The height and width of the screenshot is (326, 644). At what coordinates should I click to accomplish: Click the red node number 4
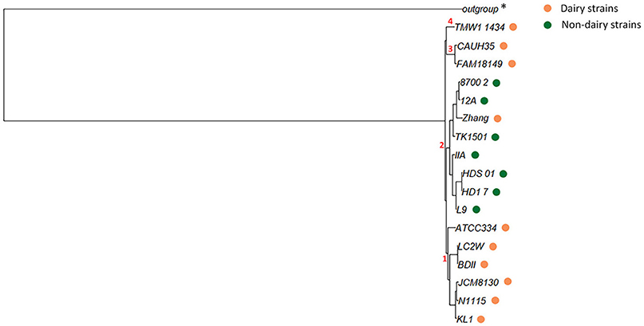[451, 22]
